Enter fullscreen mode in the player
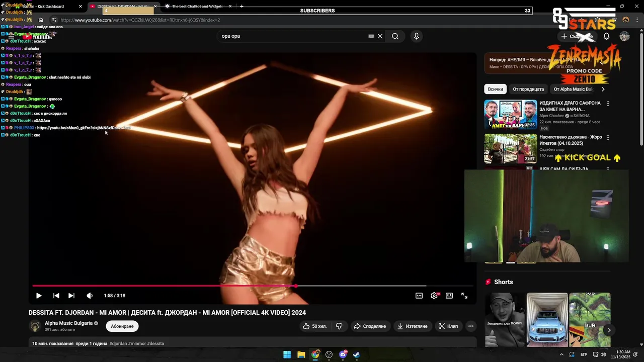 pos(464,296)
